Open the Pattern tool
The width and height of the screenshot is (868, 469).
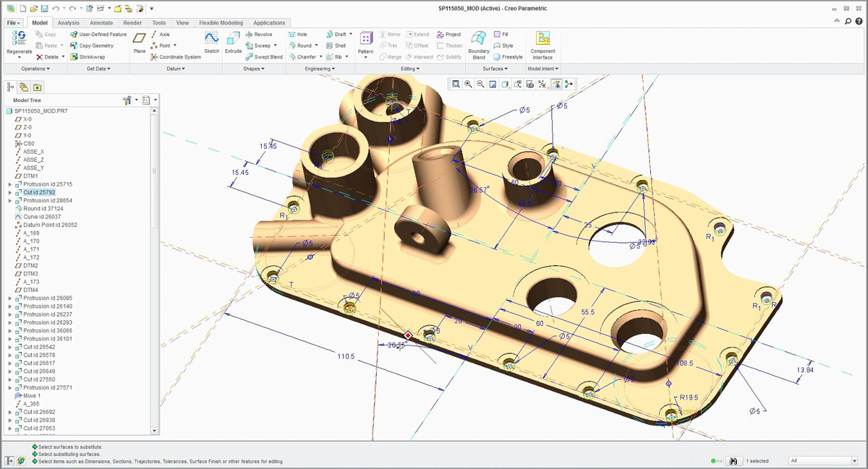(366, 43)
